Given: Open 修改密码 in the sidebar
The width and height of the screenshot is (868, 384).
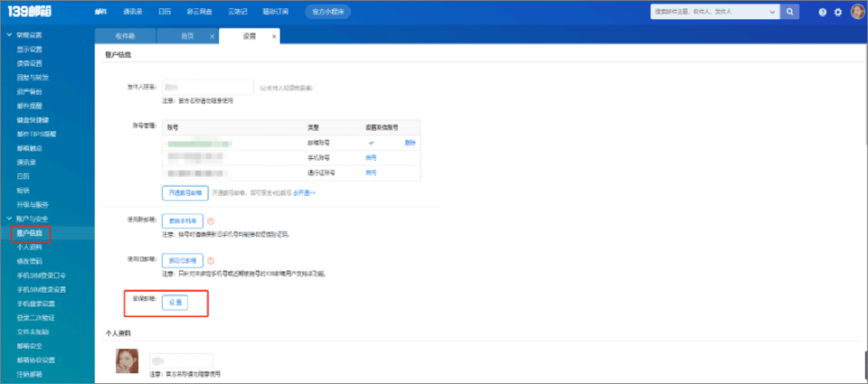Looking at the screenshot, I should tap(30, 261).
